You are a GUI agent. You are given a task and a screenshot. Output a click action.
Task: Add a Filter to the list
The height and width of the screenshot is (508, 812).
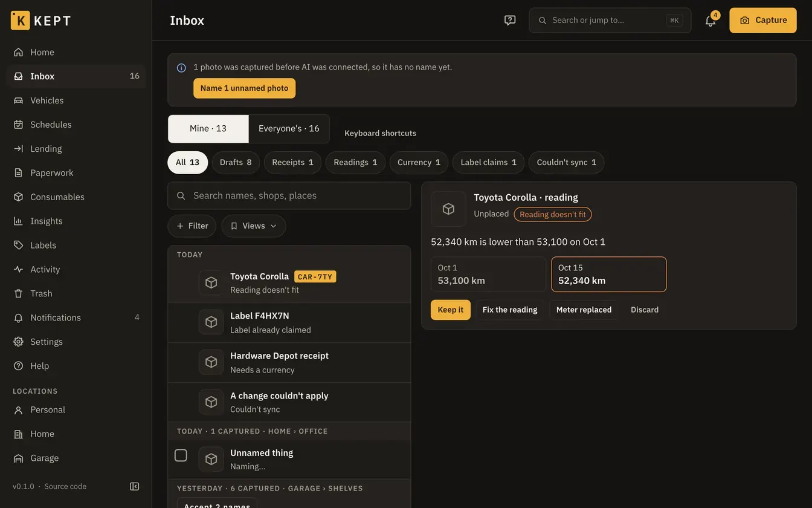192,226
